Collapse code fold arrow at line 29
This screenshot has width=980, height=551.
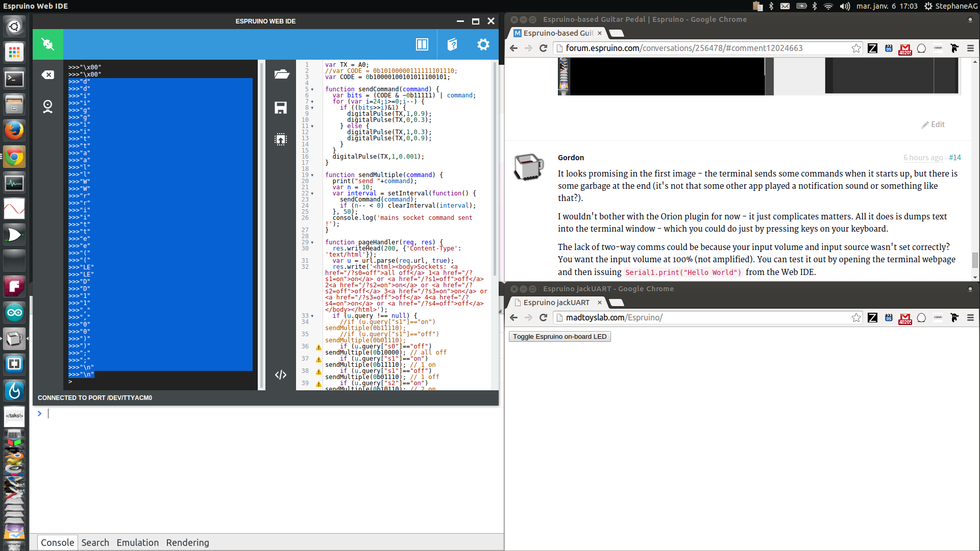[x=312, y=242]
